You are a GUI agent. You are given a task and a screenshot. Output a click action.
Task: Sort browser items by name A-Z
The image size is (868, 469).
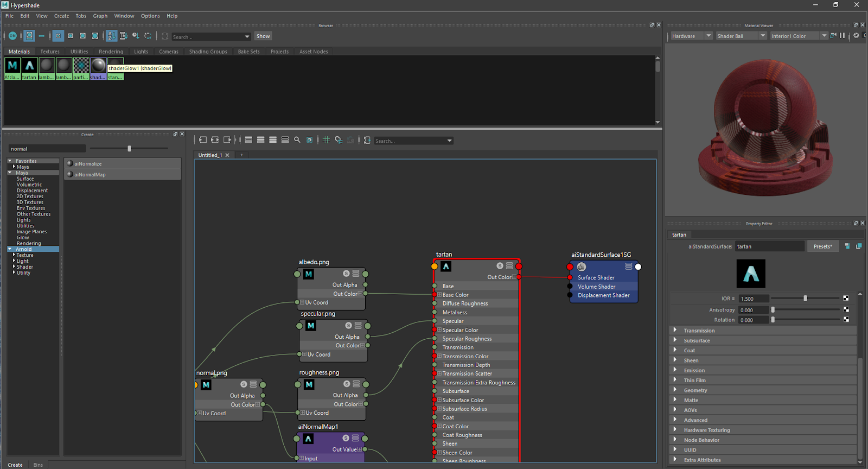tap(111, 36)
